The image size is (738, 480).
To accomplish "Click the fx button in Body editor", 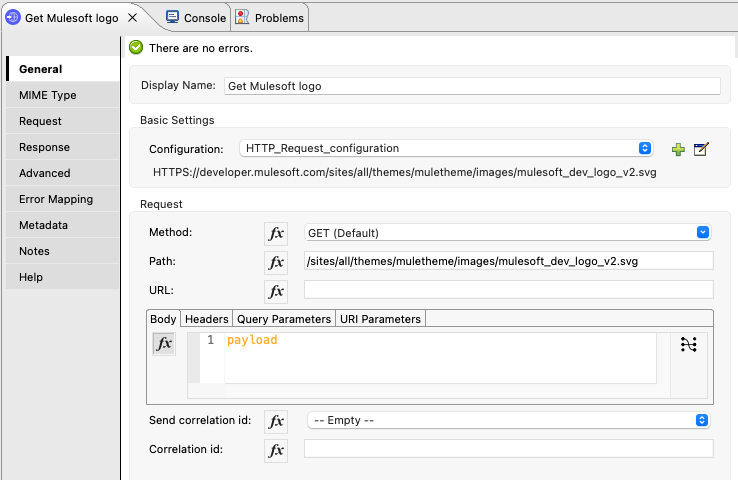I will click(x=163, y=344).
